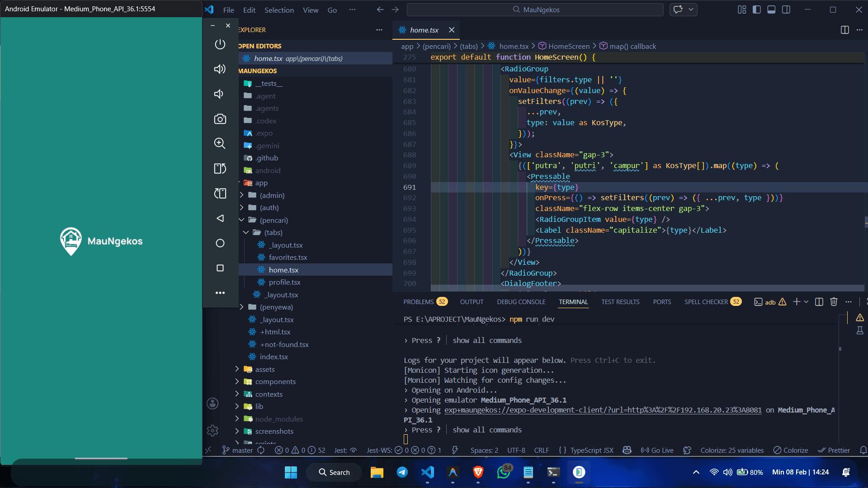Open the expo development client URL link
868x488 pixels.
(x=603, y=410)
